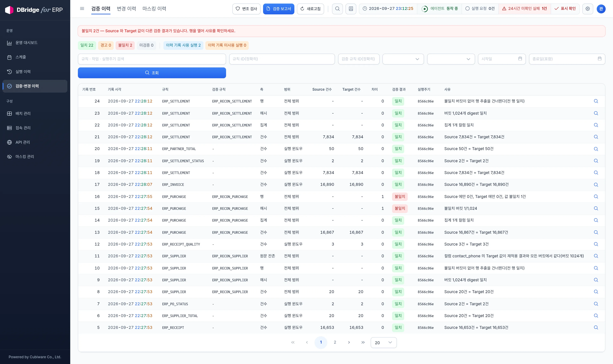Open detail magnifier for ERP_INVOICE row
Viewport: 613px width, 364px height.
[596, 184]
